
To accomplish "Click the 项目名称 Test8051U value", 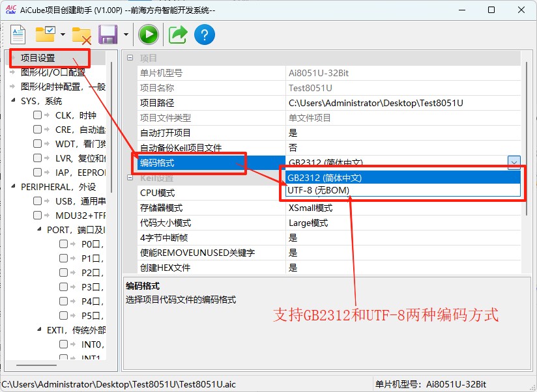I will coord(310,88).
